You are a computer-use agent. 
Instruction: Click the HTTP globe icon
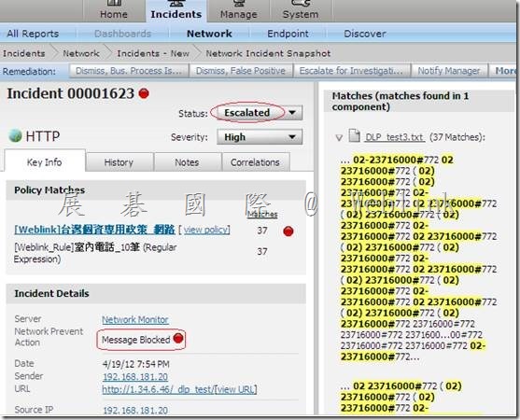tap(15, 136)
